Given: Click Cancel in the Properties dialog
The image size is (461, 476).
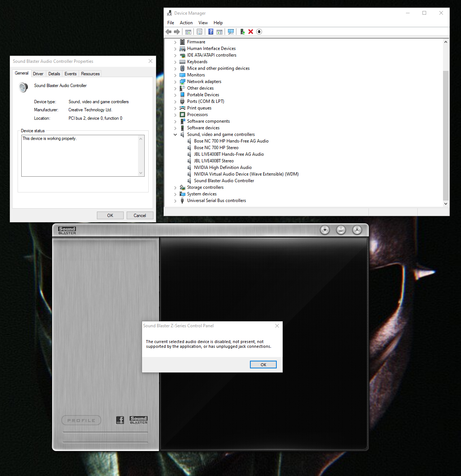Looking at the screenshot, I should click(x=140, y=216).
